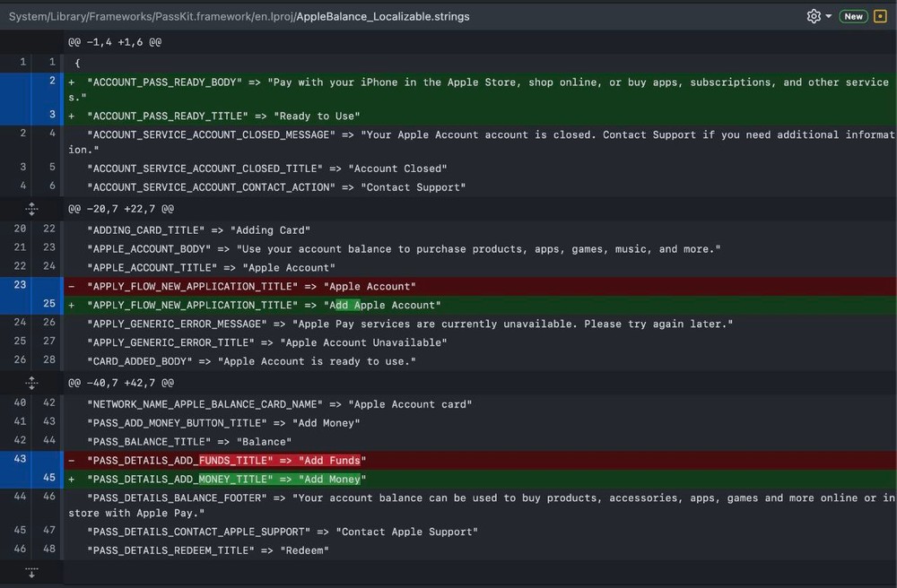Click the APPLY_GENERIC_ERROR_TITLE line
The width and height of the screenshot is (897, 588).
[x=480, y=343]
